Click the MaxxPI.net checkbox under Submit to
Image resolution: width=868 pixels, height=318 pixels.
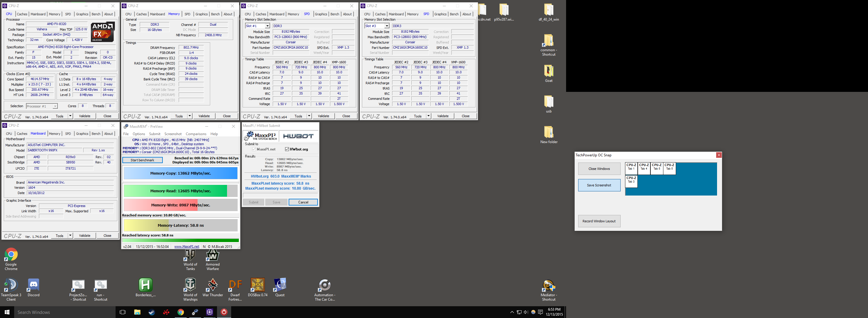[254, 149]
